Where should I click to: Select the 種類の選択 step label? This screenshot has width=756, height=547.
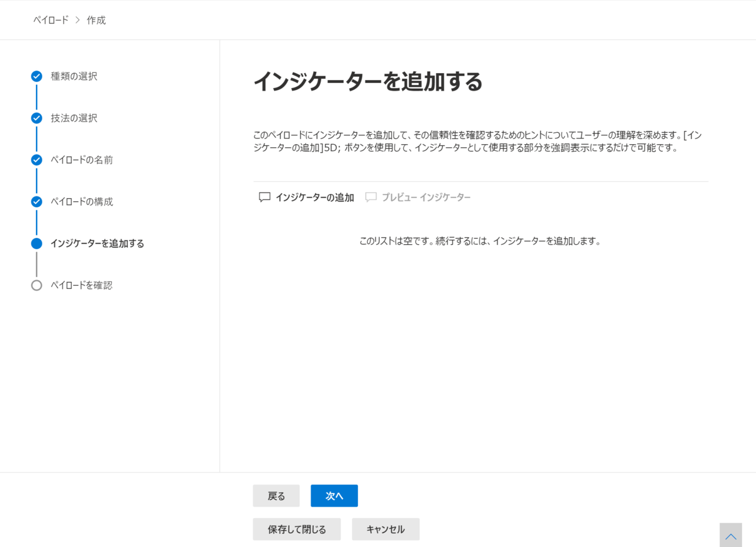[72, 76]
